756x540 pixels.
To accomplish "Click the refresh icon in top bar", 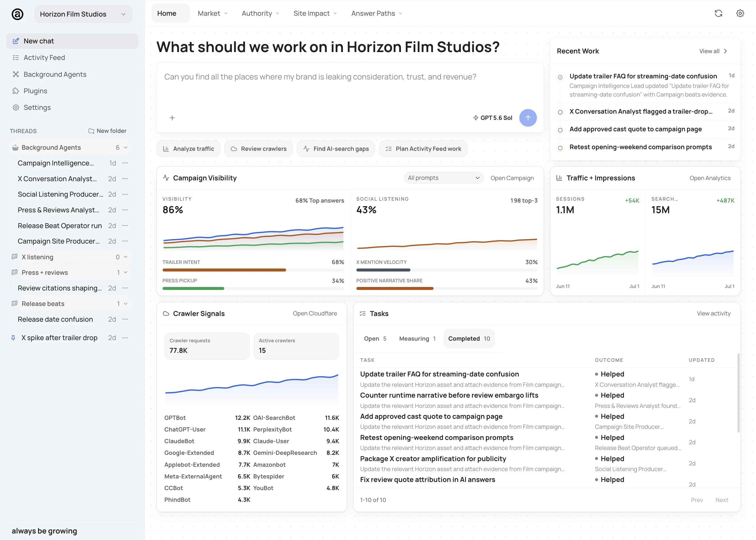I will pos(718,13).
